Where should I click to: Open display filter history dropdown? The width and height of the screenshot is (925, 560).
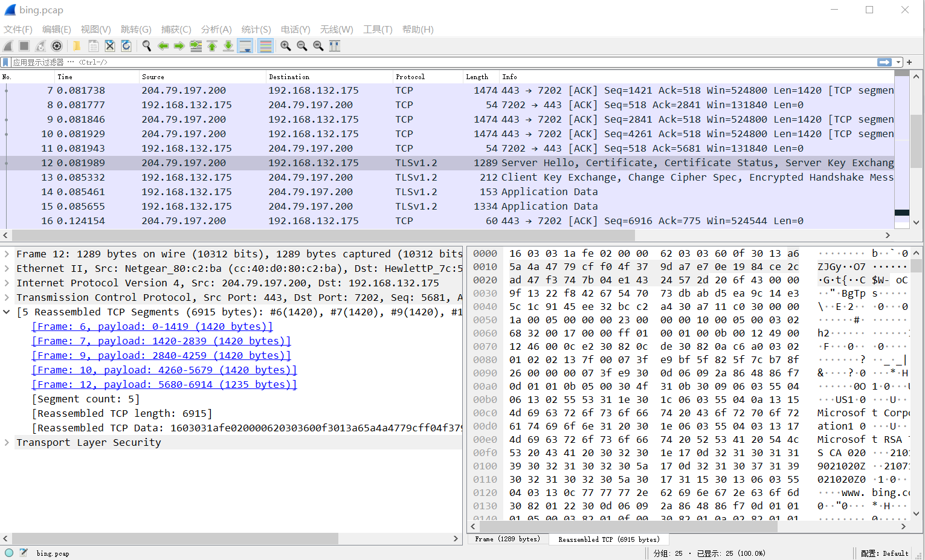[899, 62]
